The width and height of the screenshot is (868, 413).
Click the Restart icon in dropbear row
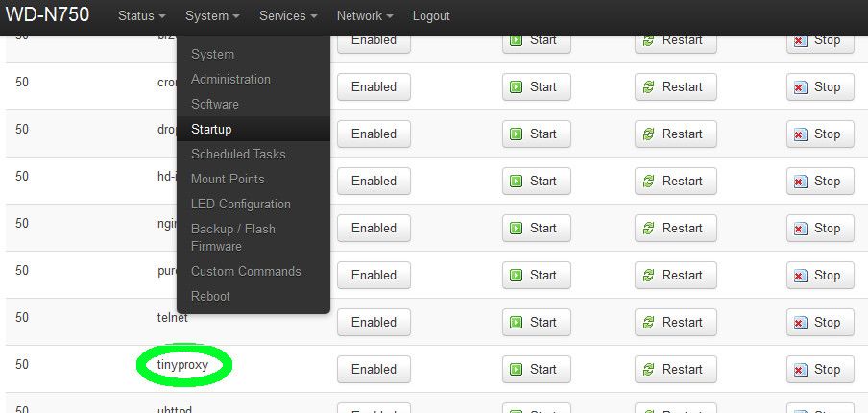(x=649, y=134)
